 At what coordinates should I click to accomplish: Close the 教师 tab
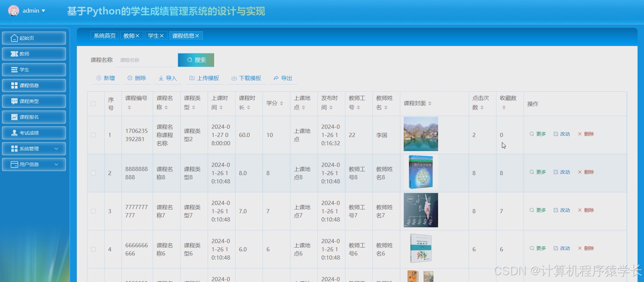tap(137, 36)
